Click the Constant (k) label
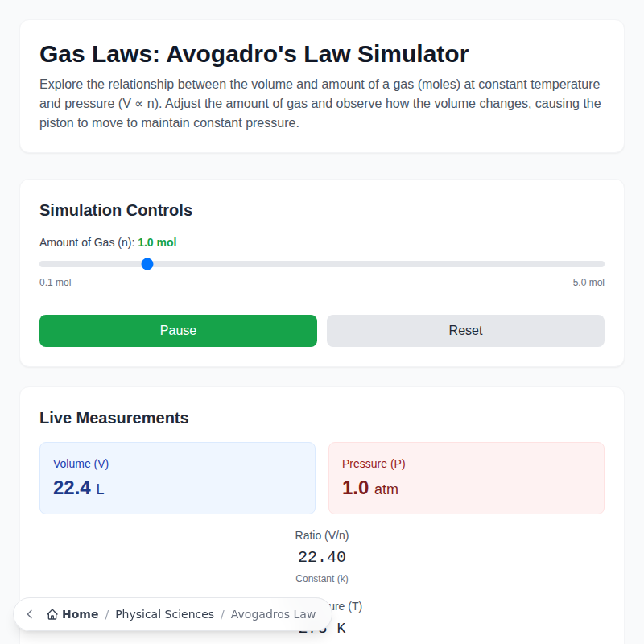Viewport: 644px width, 644px height. point(321,578)
